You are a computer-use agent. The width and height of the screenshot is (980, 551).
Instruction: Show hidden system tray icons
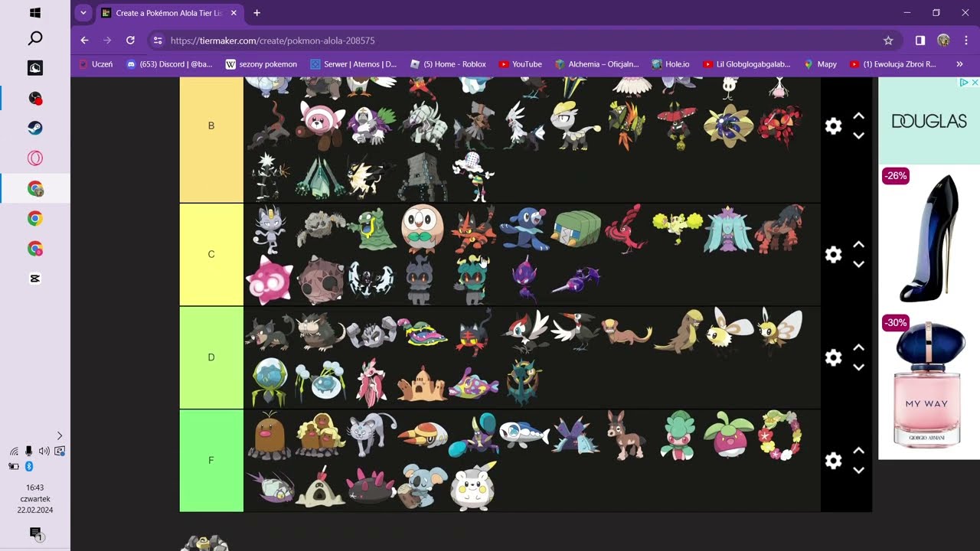point(60,435)
